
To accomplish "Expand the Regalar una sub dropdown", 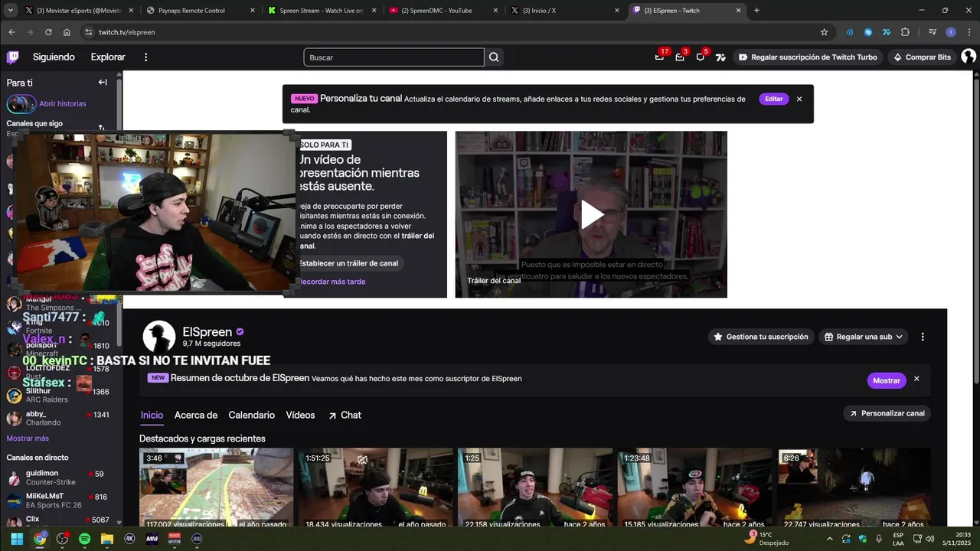I will click(864, 337).
